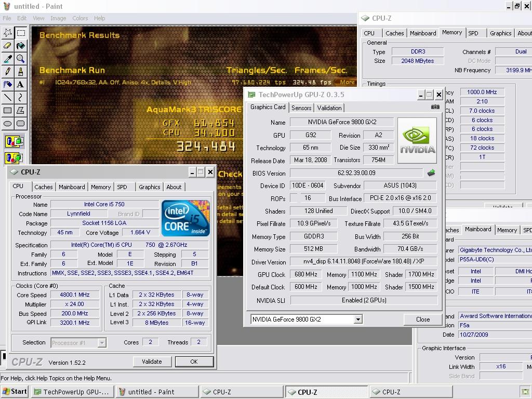Screen dimensions: 532x399
Task: Select the Text tool in Paint
Action: click(x=21, y=85)
